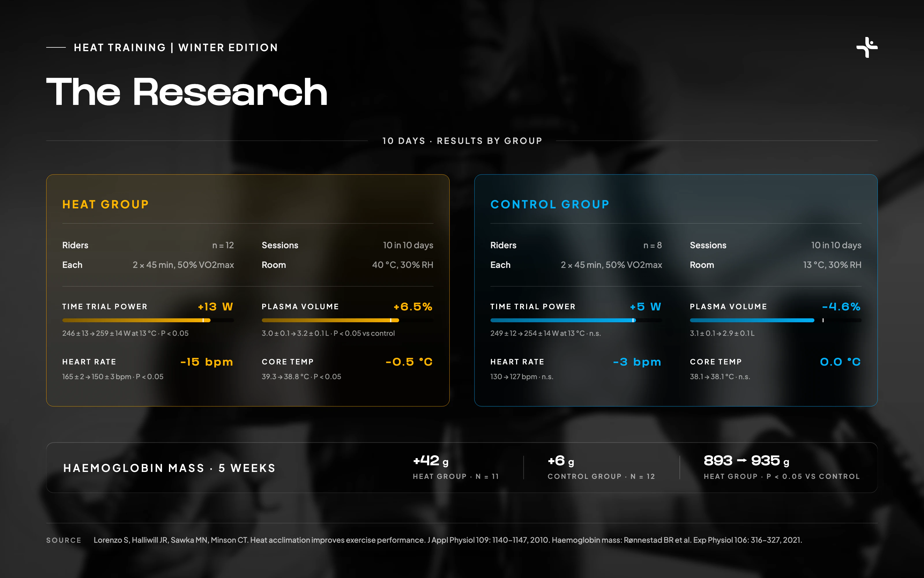Select the '0.0 °C' core temp value
Screen dimensions: 924x578
click(840, 362)
